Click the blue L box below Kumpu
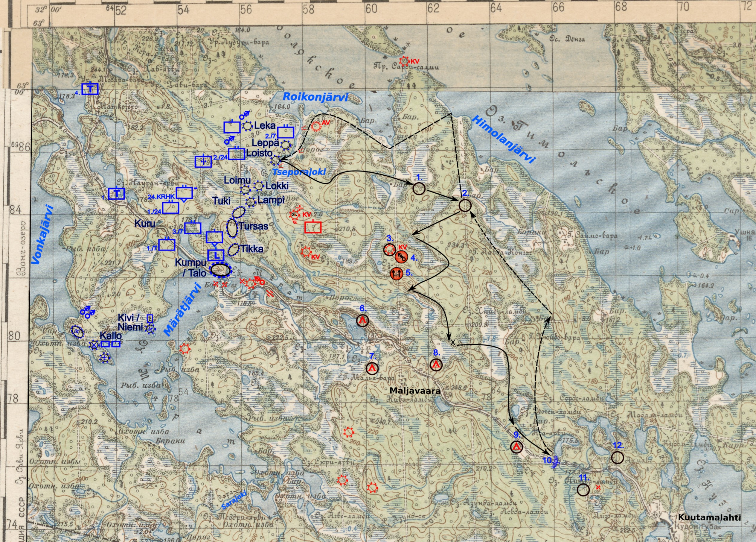756x542 pixels. [x=216, y=256]
